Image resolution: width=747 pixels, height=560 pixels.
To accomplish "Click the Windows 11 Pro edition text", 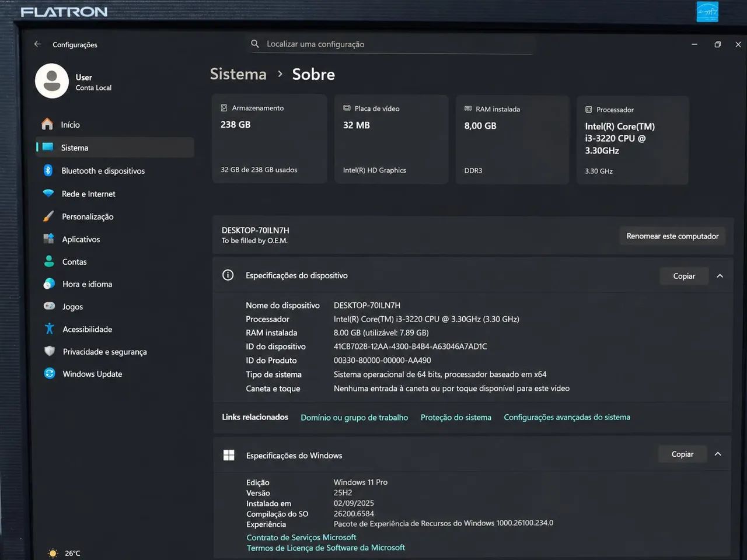I will pos(361,482).
